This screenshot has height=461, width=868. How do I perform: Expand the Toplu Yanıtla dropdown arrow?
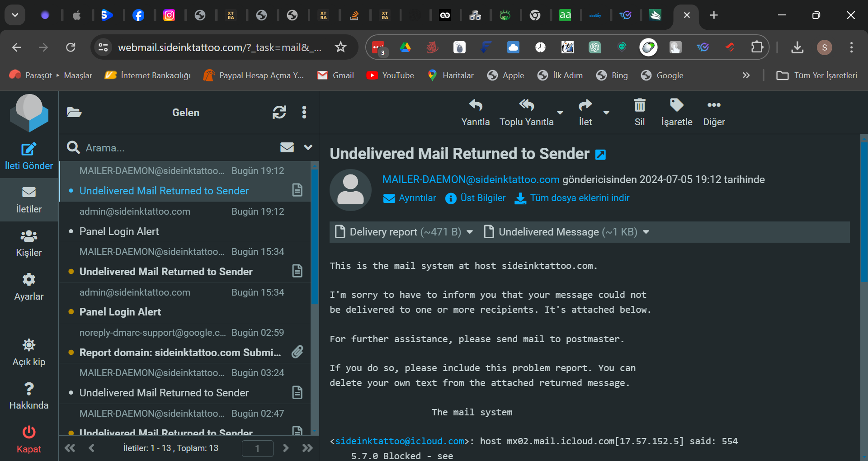click(x=560, y=113)
